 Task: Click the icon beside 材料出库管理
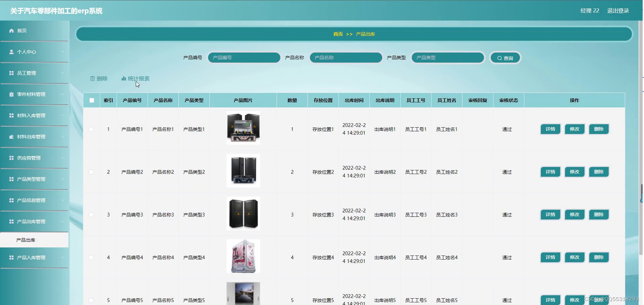coord(11,137)
